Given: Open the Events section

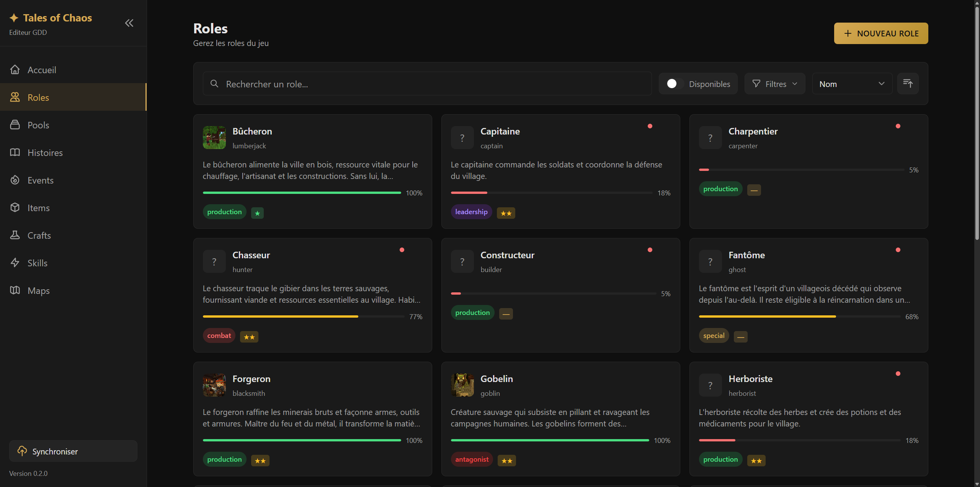Looking at the screenshot, I should pos(40,180).
